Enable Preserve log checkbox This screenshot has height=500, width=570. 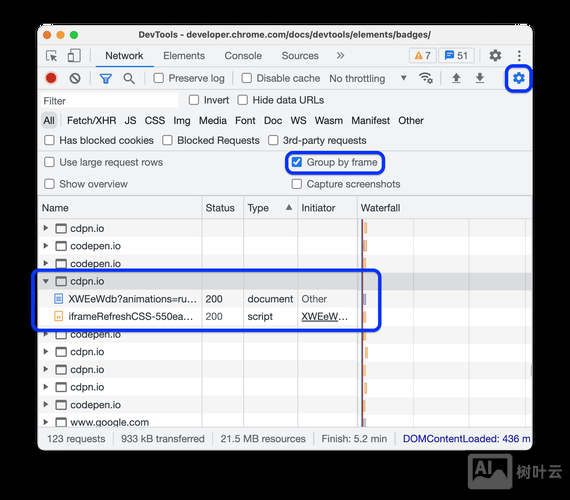click(158, 78)
